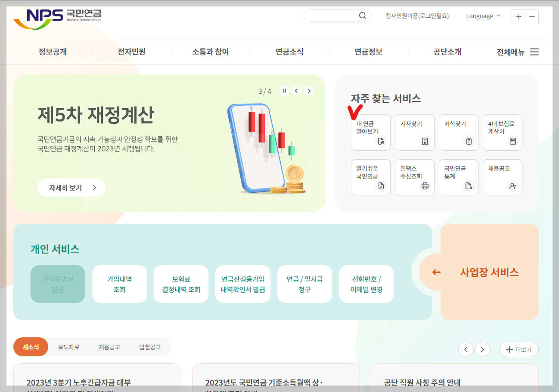Image resolution: width=559 pixels, height=392 pixels.
Task: Click the 웹팩스 수신조회 printer icon
Action: pyautogui.click(x=425, y=186)
